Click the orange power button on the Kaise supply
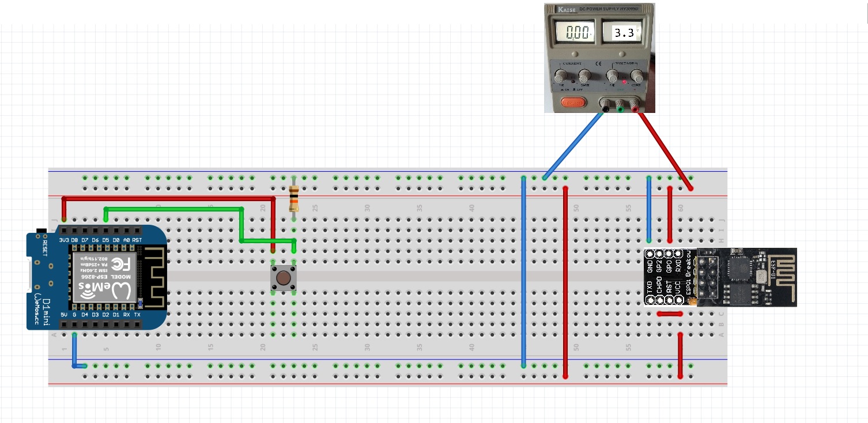 [x=574, y=103]
